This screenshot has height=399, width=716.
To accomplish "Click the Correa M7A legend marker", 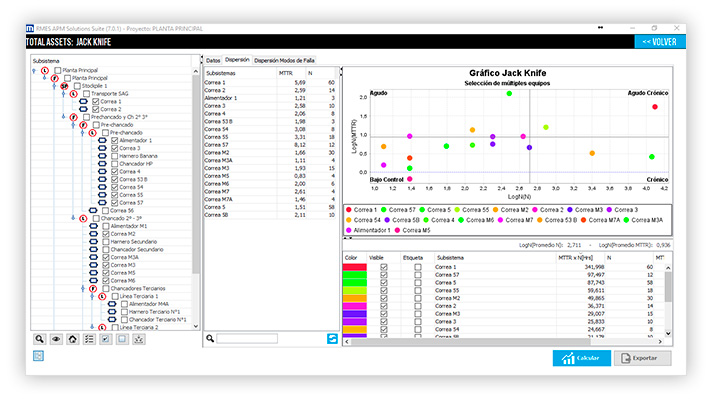I will (584, 220).
